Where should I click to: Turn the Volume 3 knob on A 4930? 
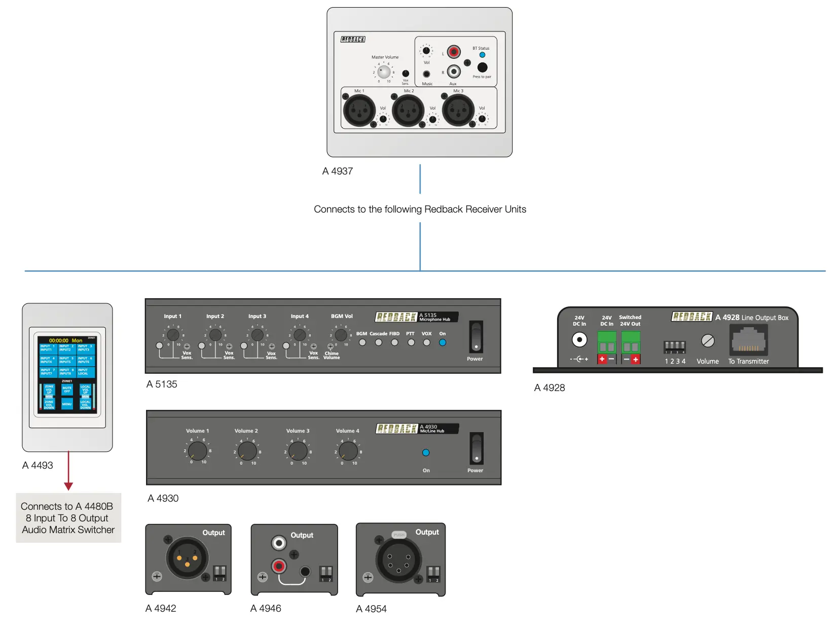(298, 450)
